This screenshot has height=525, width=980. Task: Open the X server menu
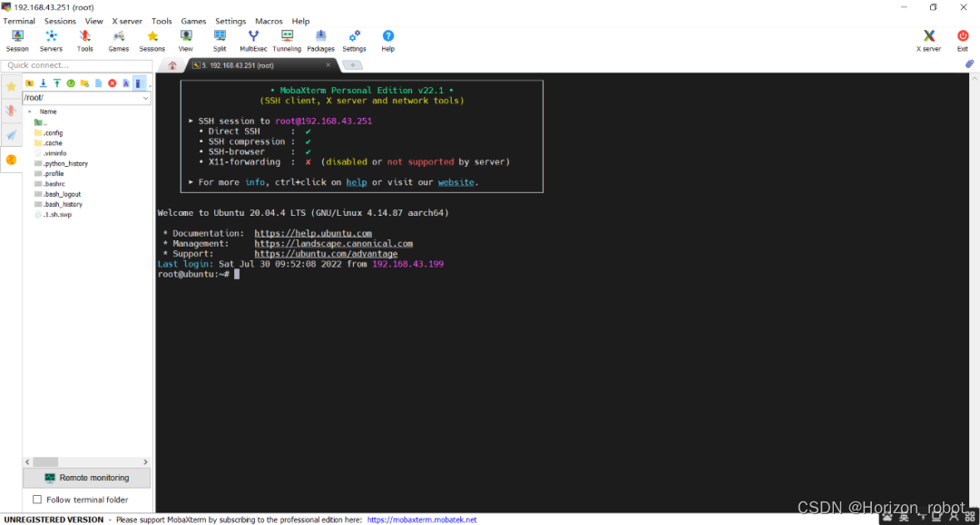coord(127,21)
